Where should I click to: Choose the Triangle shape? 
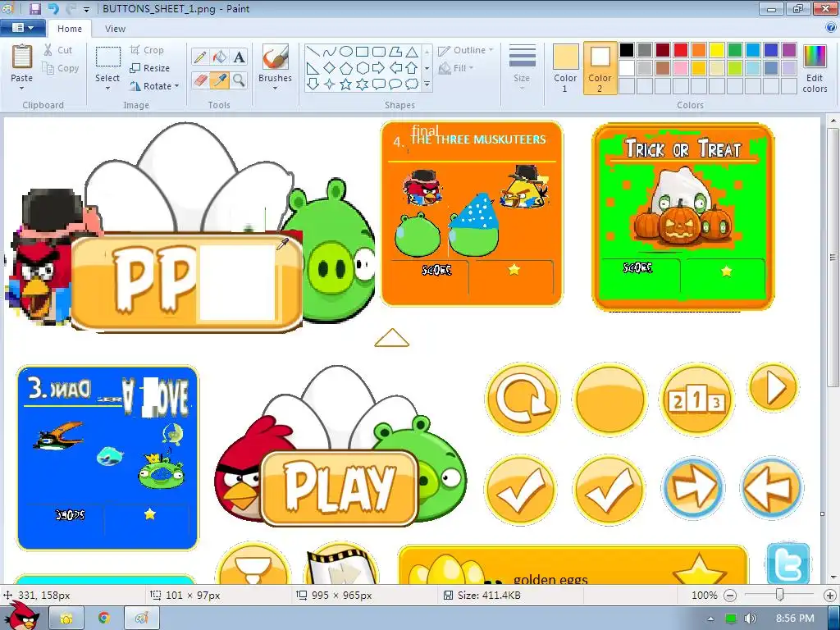click(412, 52)
